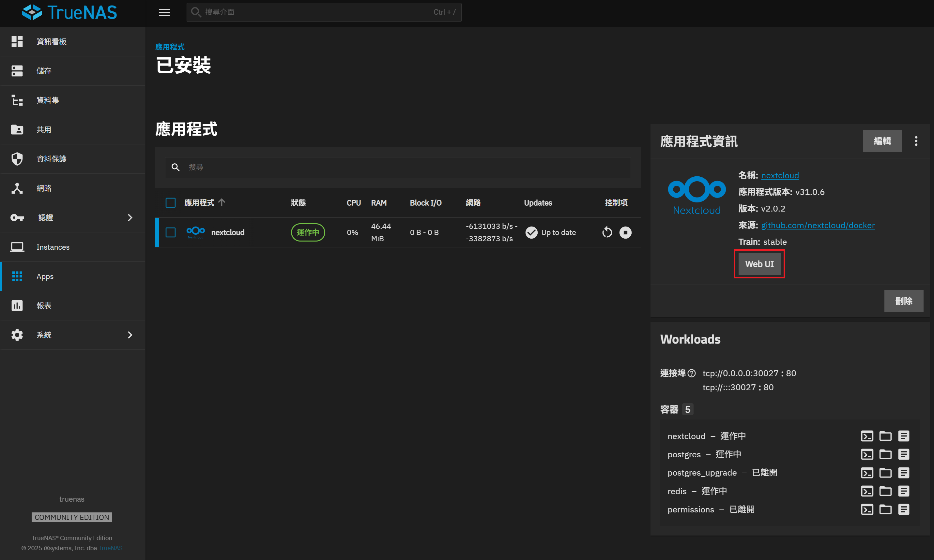The width and height of the screenshot is (934, 560).
Task: Select 資訊看板 in sidebar
Action: (x=72, y=41)
